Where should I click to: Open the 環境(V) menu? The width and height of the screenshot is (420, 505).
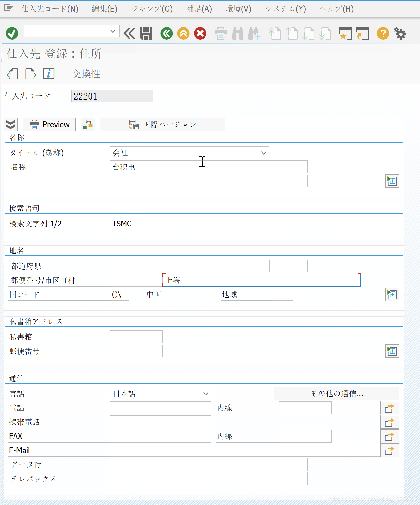coord(238,9)
